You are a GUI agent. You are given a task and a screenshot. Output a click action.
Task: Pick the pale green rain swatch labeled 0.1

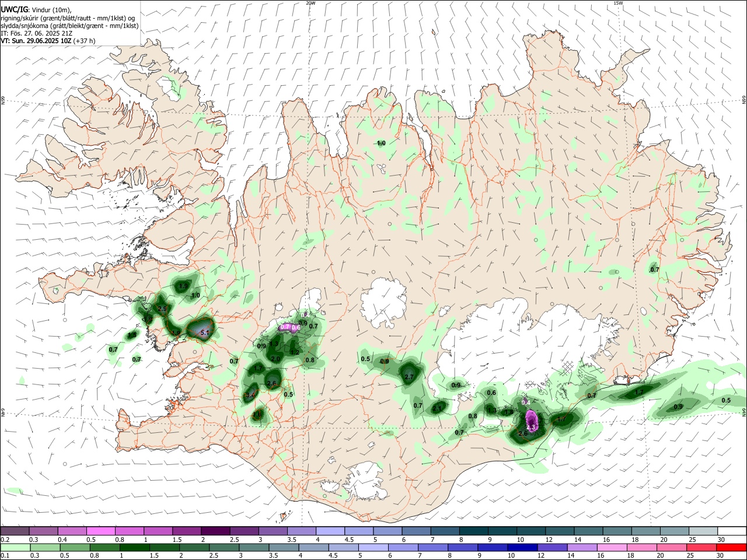click(15, 548)
